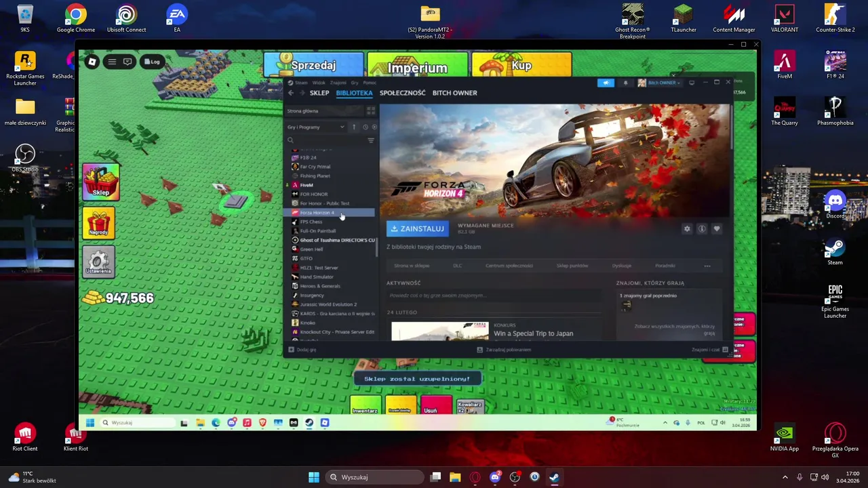Expand the Bitch OWNER account dropdown

[x=658, y=83]
